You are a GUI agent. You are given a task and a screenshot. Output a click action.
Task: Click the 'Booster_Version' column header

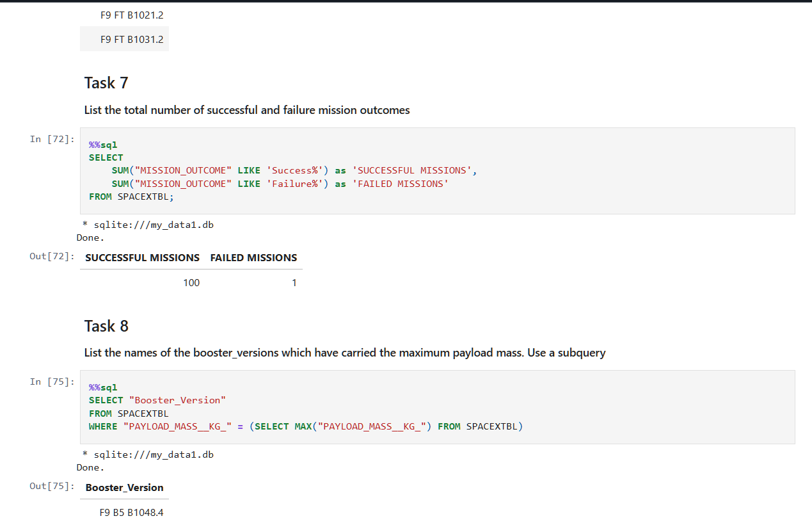125,488
